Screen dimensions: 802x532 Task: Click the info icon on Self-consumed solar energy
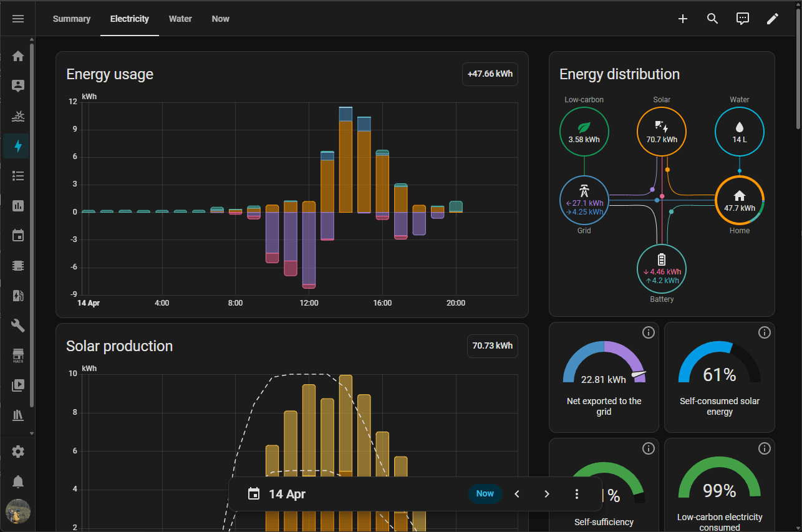pyautogui.click(x=765, y=332)
